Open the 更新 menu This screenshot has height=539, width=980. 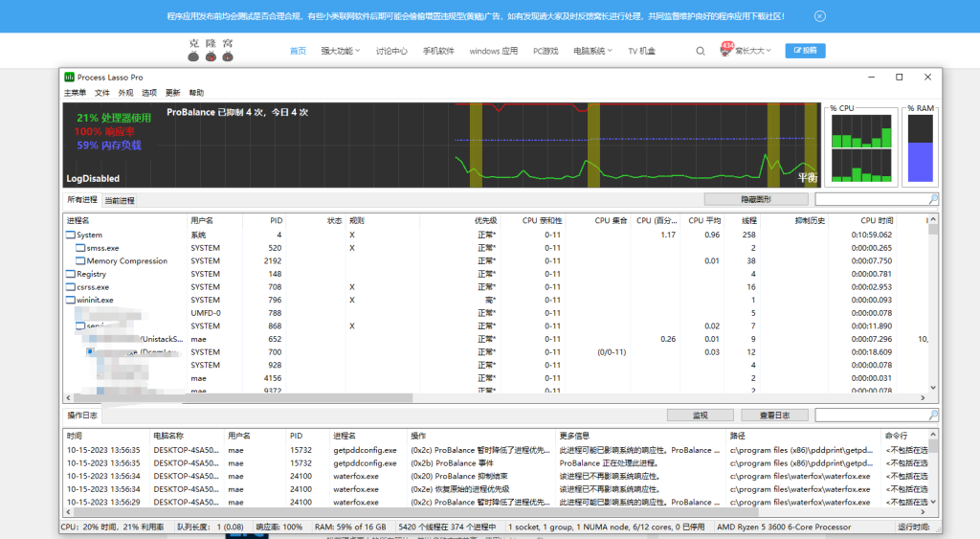tap(172, 93)
